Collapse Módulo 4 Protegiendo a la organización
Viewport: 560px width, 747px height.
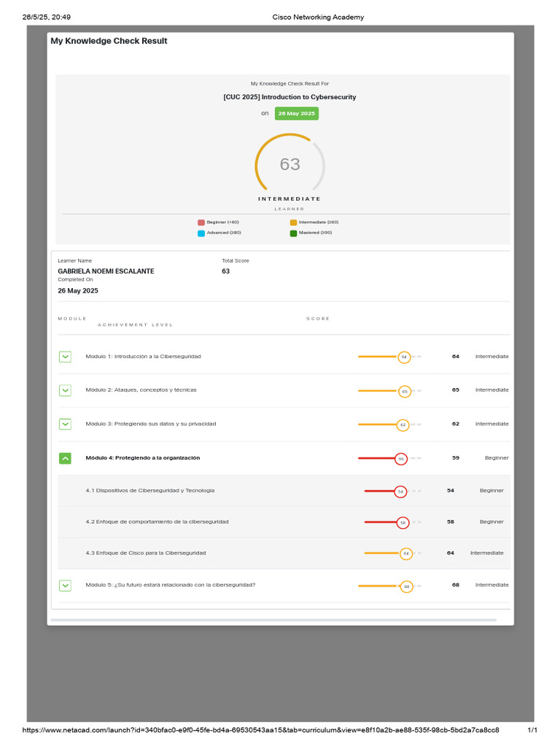click(x=65, y=458)
